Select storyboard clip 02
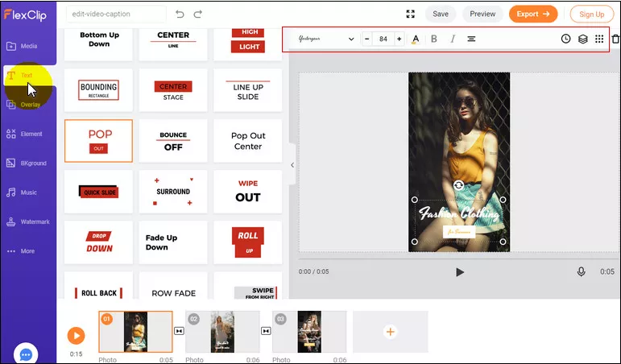Image resolution: width=621 pixels, height=364 pixels. coord(222,332)
